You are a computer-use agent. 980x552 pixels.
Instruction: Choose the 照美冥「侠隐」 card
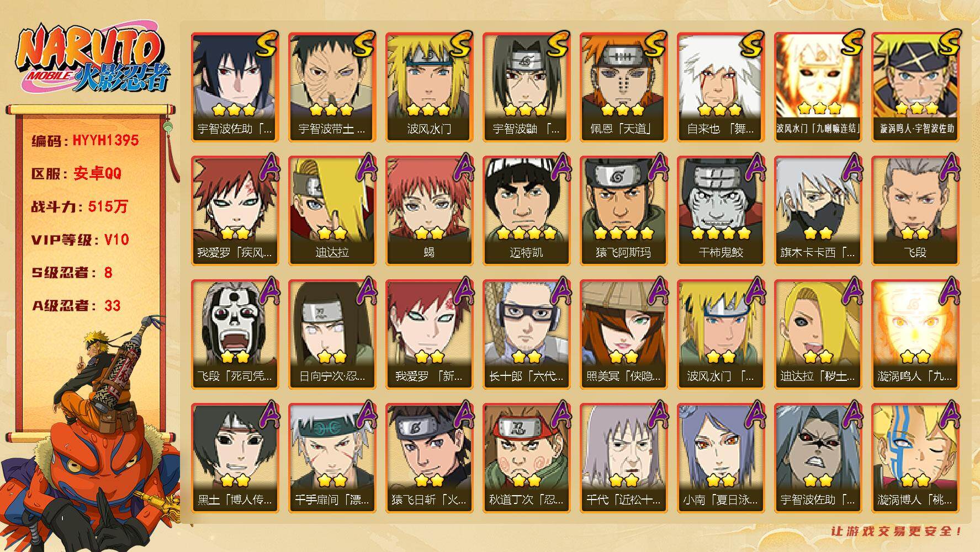click(x=623, y=334)
